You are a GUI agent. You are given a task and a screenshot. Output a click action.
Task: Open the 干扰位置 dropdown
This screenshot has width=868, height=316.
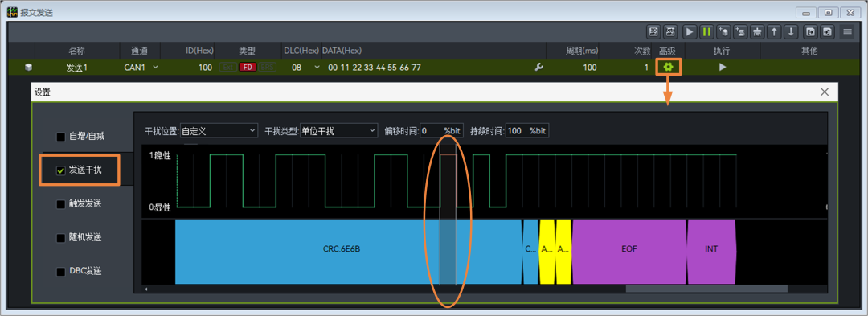click(219, 131)
